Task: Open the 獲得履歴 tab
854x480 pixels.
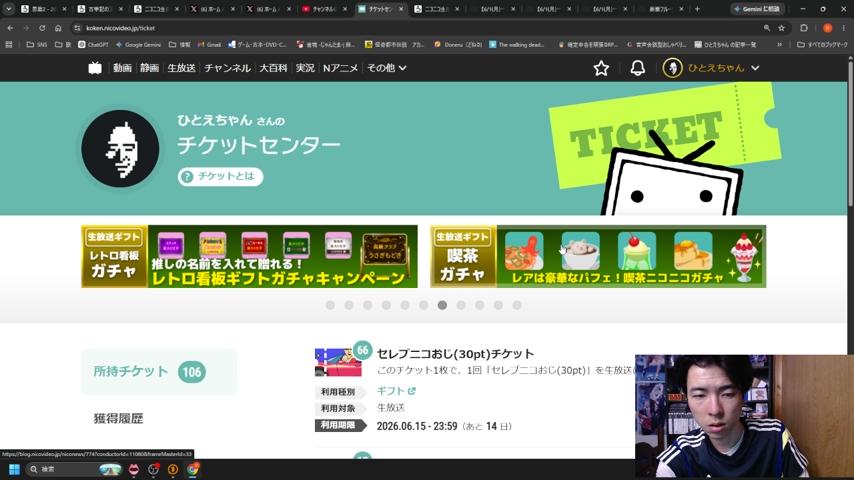Action: (118, 418)
